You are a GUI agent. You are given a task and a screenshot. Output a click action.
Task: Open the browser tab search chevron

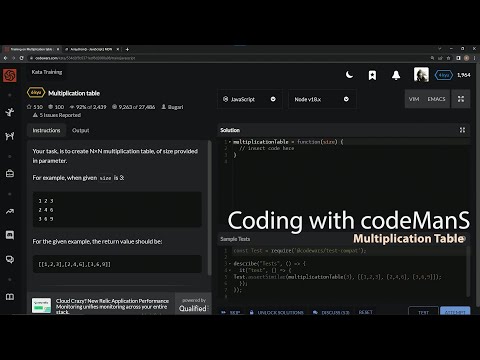coord(440,49)
